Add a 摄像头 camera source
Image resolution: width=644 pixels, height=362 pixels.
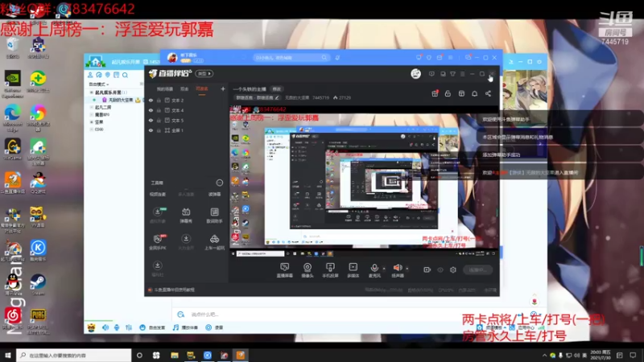tap(308, 270)
